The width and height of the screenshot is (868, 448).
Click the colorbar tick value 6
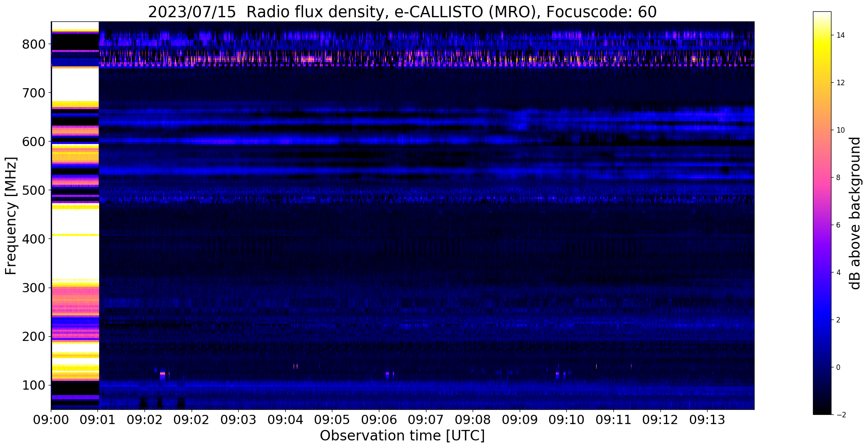click(838, 225)
